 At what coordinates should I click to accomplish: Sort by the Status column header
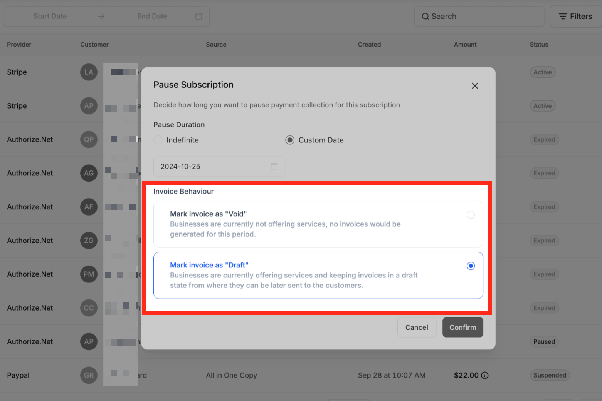coord(539,45)
